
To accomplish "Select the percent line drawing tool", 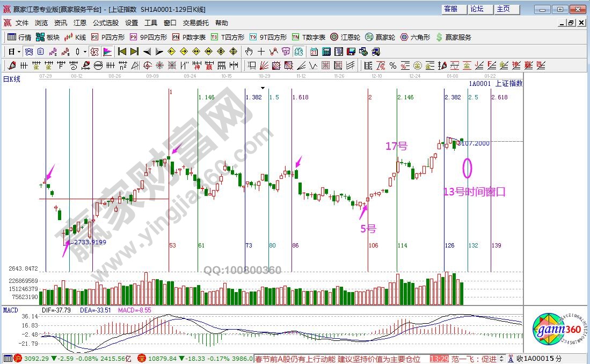I will pos(392,65).
